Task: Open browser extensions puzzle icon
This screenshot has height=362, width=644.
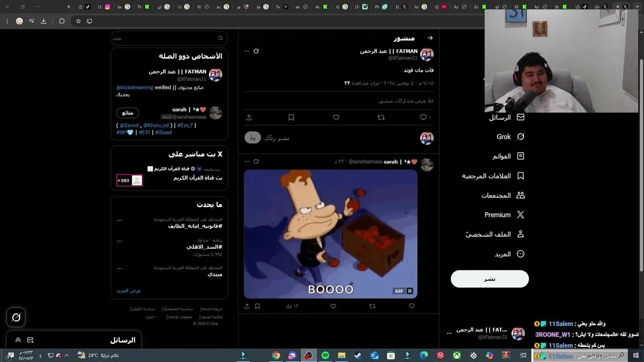Action: pyautogui.click(x=62, y=21)
